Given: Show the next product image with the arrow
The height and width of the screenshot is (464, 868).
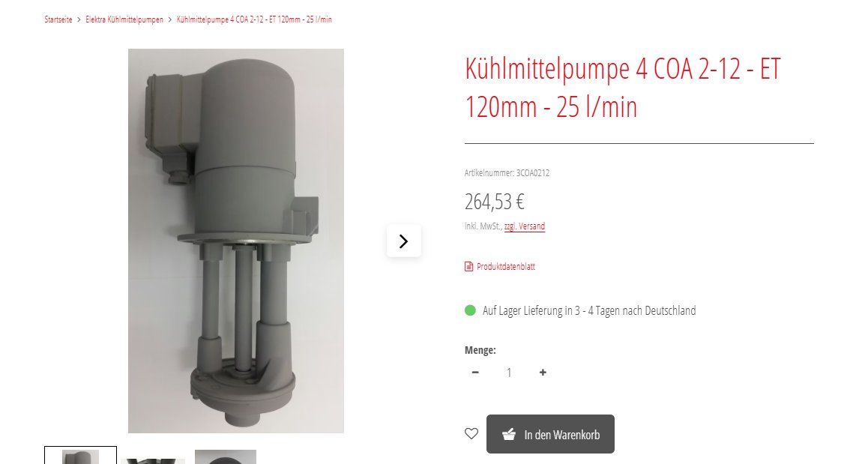Looking at the screenshot, I should [403, 241].
